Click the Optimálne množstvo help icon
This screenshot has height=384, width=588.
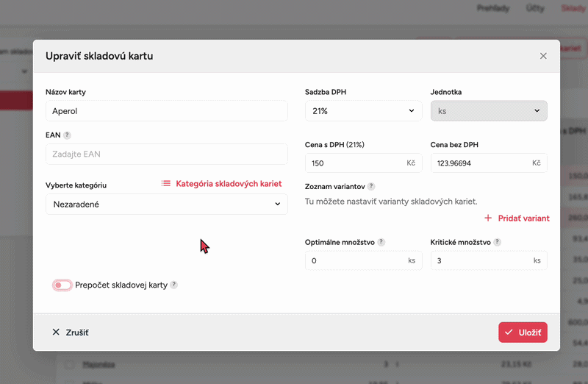coord(381,242)
